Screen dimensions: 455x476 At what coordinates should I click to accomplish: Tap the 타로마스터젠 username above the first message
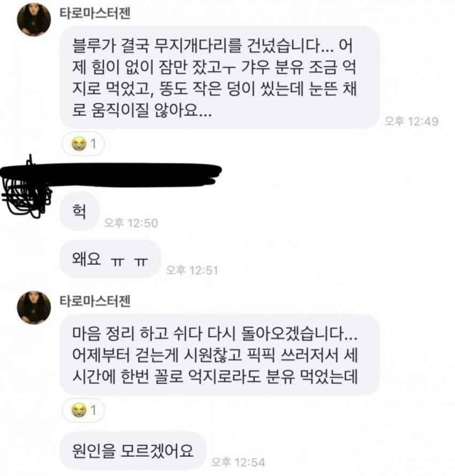95,13
